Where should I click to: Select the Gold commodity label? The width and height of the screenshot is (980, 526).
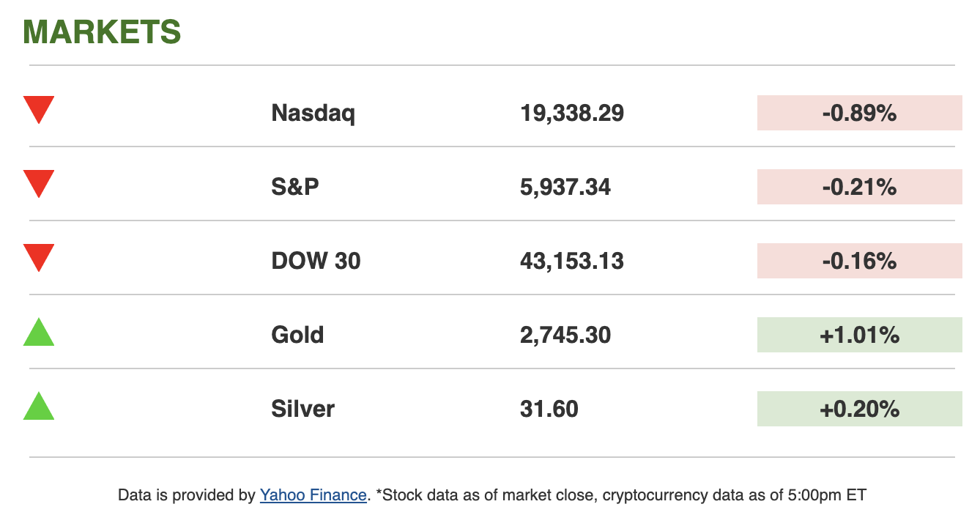click(x=297, y=335)
